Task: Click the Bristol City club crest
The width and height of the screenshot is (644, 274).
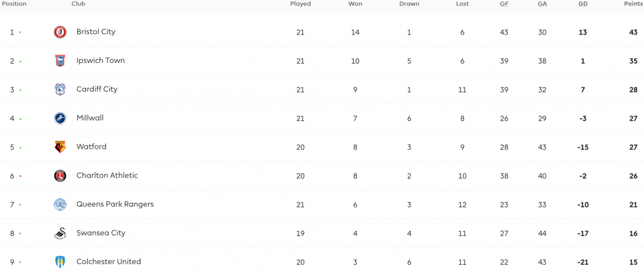Action: click(60, 32)
